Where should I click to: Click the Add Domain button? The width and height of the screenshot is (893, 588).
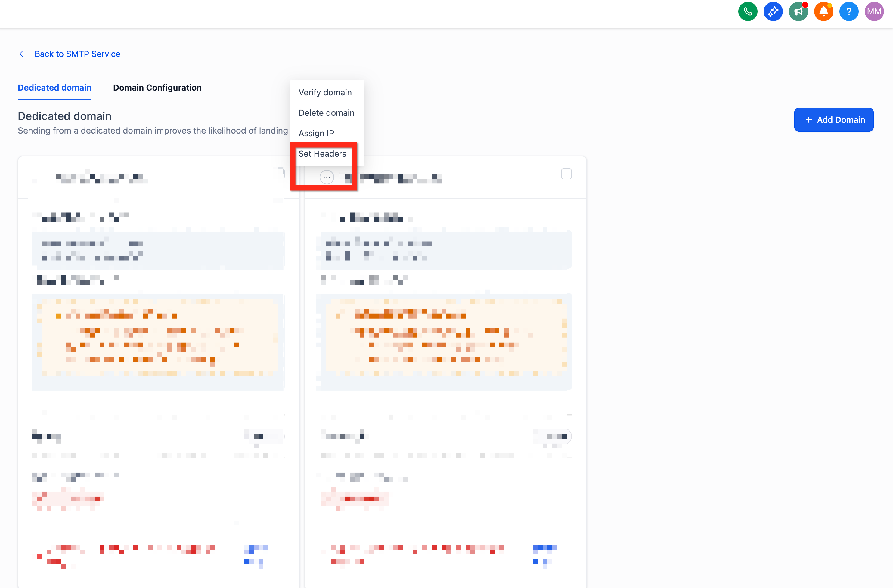pyautogui.click(x=834, y=120)
